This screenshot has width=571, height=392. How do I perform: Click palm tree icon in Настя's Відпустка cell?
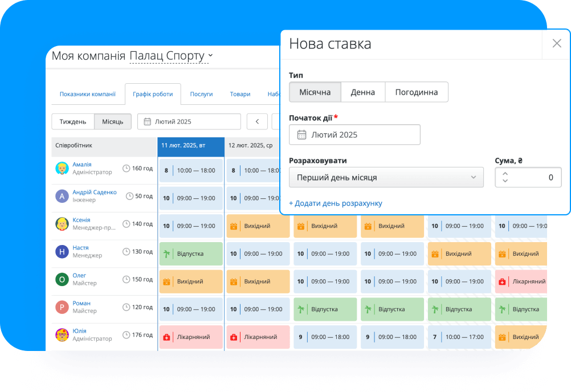(x=166, y=254)
